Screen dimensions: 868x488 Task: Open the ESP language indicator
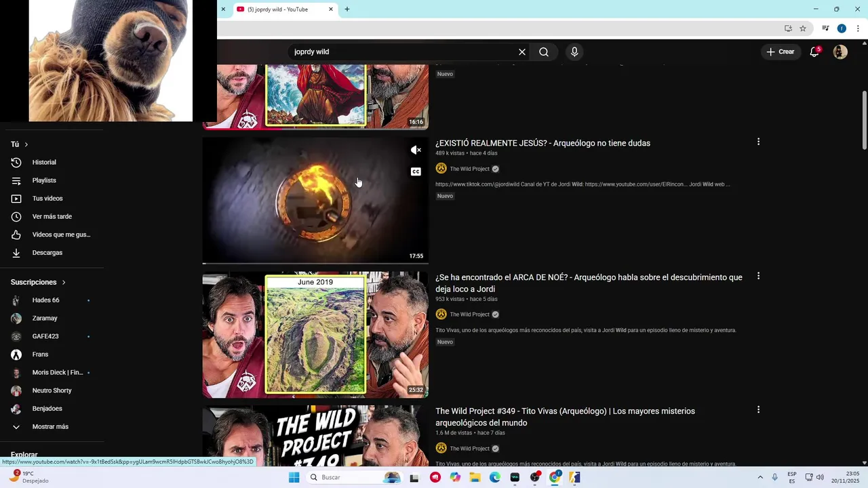tap(792, 477)
